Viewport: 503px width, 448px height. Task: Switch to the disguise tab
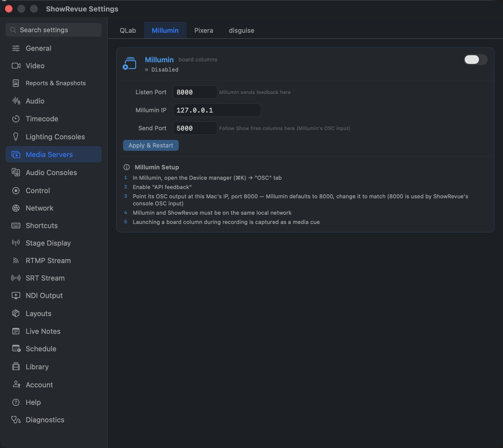coord(241,30)
